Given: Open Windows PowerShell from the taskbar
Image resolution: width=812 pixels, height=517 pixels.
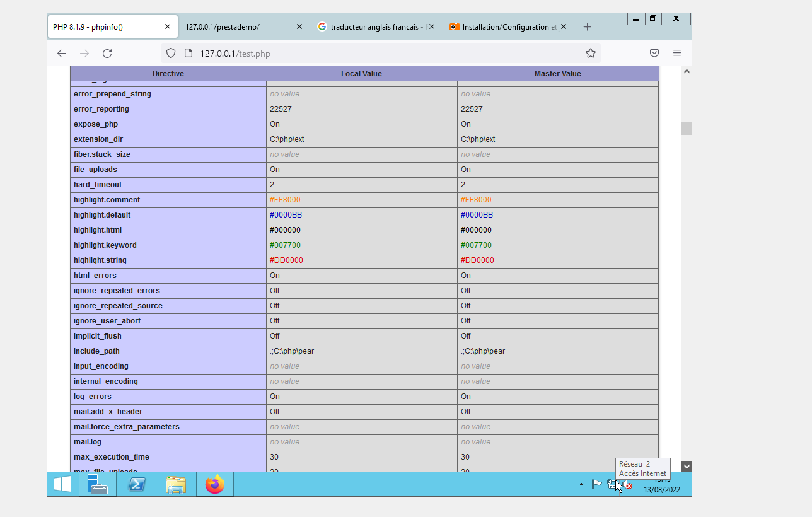Looking at the screenshot, I should (x=137, y=484).
